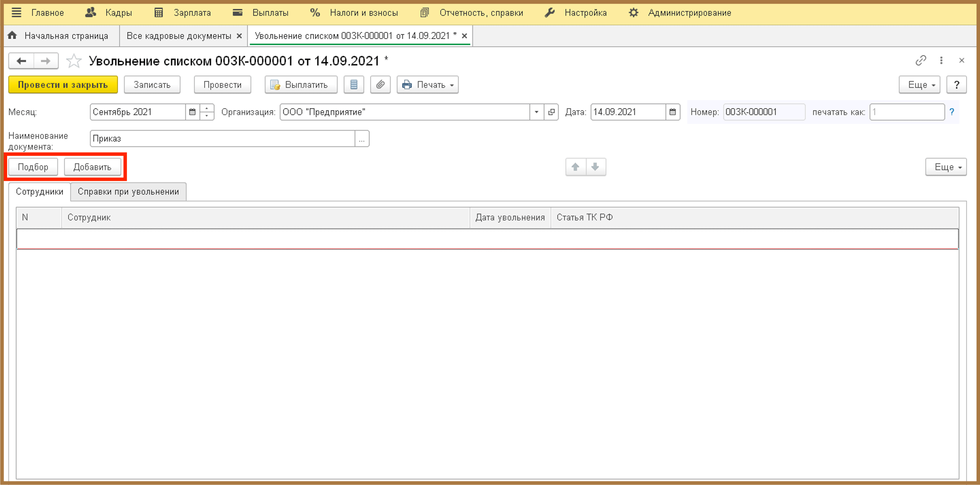
Task: Sort by Дата увольнения column header
Action: (x=510, y=218)
